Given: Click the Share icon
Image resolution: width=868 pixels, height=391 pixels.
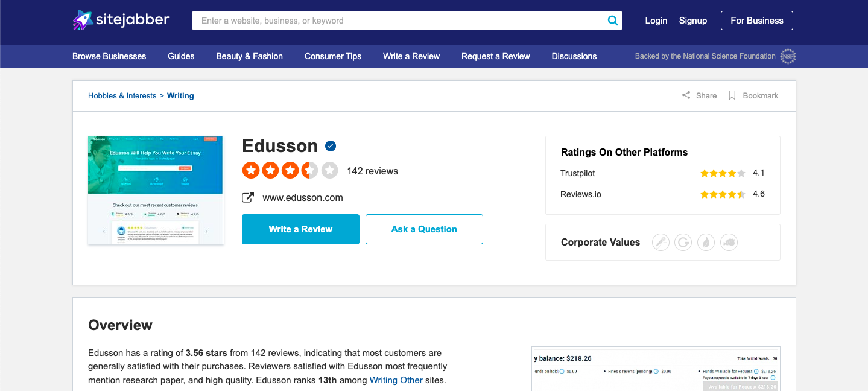Looking at the screenshot, I should point(686,95).
